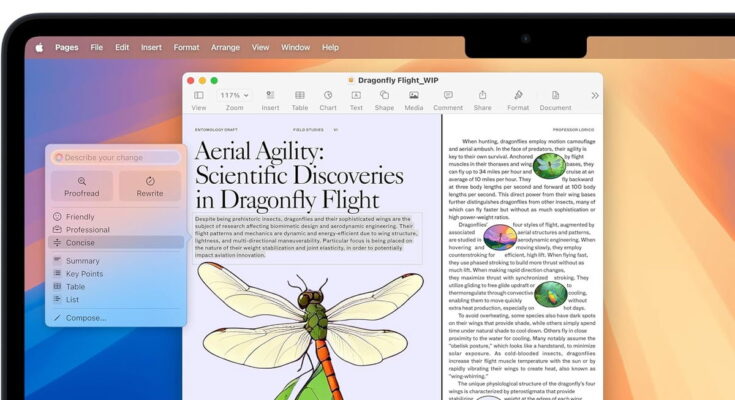Viewport: 735px width, 400px height.
Task: Open the Edit menu
Action: pos(122,47)
